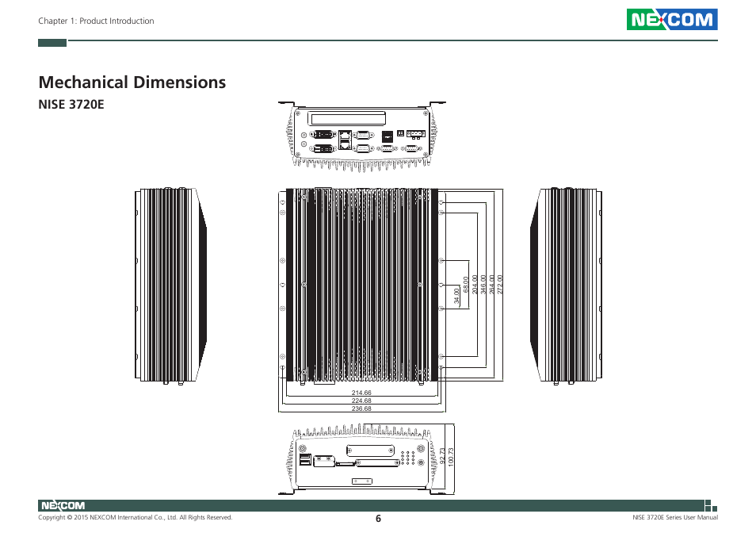Click the 100.73 height dimension label
Screen dimensions: 756x533
451,457
